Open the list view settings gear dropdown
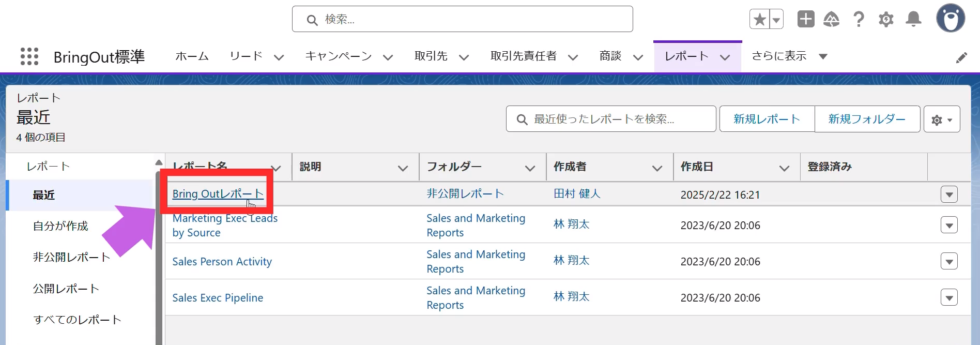980x345 pixels. 942,119
